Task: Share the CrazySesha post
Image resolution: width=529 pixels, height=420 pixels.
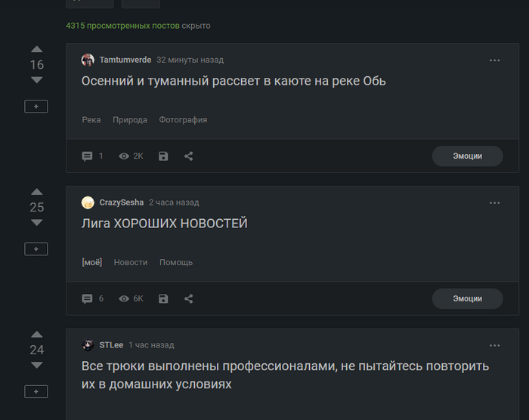Action: click(x=189, y=298)
